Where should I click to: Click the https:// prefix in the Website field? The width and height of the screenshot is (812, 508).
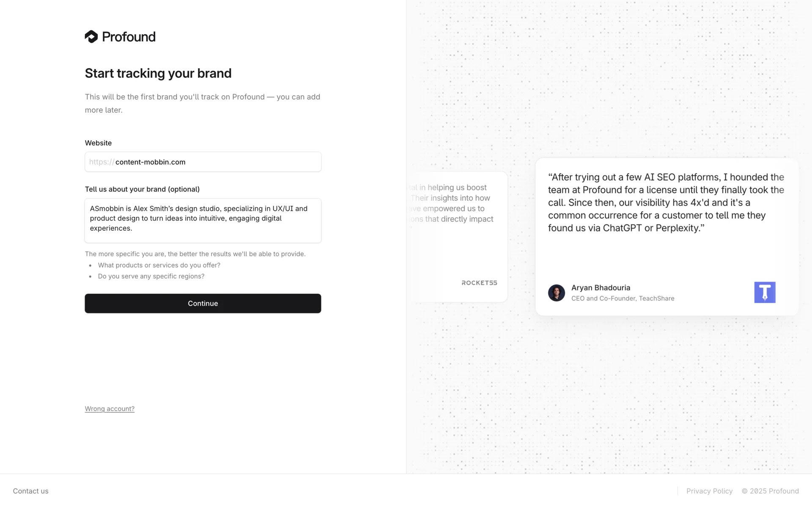pyautogui.click(x=101, y=162)
